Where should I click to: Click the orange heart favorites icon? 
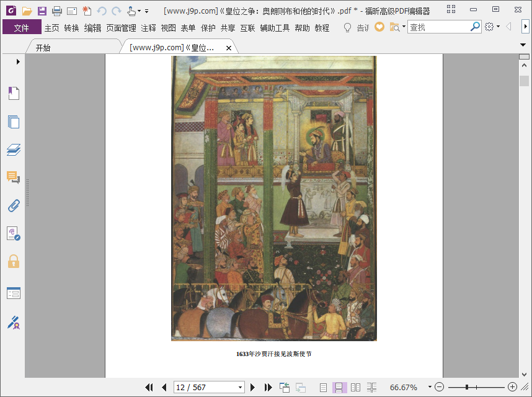[x=379, y=27]
